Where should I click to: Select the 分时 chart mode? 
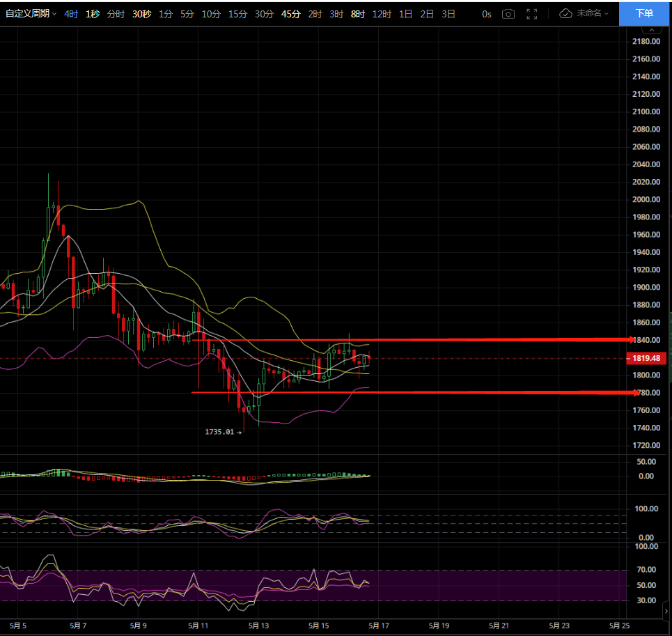point(116,14)
